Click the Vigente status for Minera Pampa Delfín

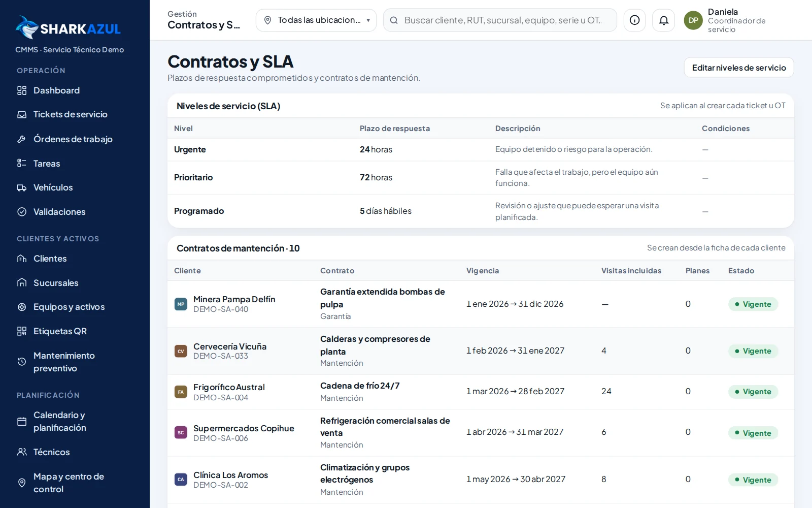[753, 304]
